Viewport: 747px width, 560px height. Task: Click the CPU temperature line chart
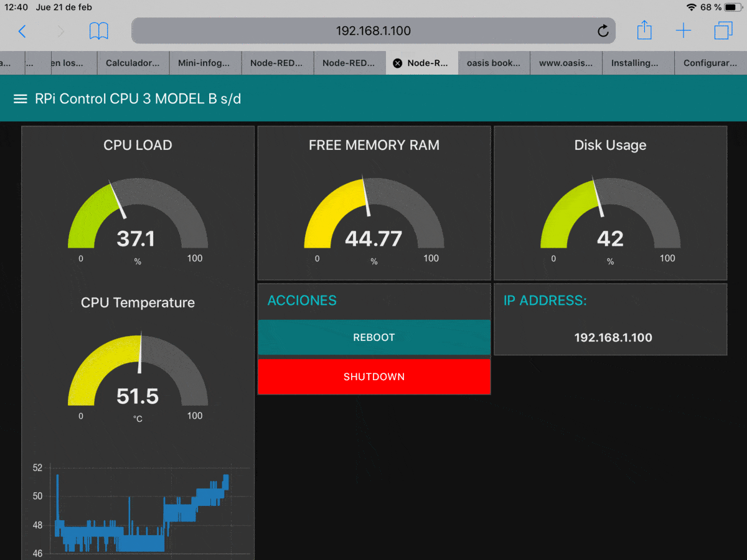[140, 510]
